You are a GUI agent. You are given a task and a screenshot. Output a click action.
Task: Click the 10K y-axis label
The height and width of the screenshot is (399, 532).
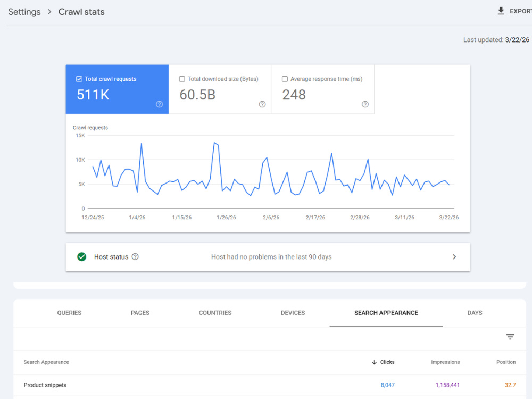coord(80,160)
